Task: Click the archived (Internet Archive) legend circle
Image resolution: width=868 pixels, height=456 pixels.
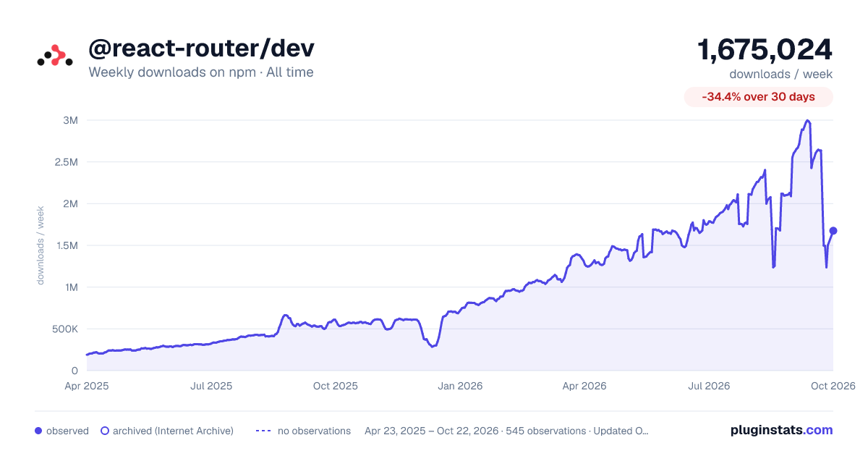Action: coord(104,431)
